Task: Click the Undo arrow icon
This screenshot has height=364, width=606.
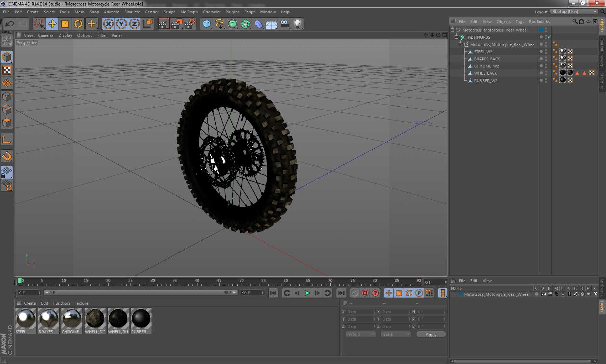Action: tap(10, 24)
